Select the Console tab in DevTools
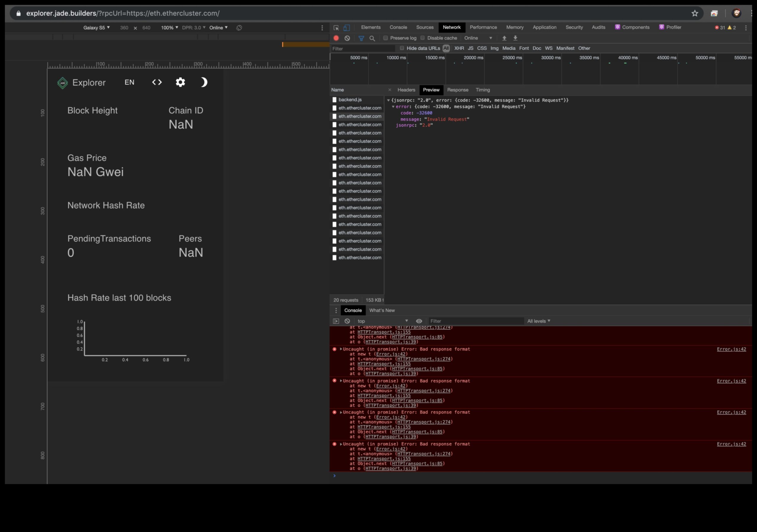This screenshot has width=757, height=532. click(353, 310)
